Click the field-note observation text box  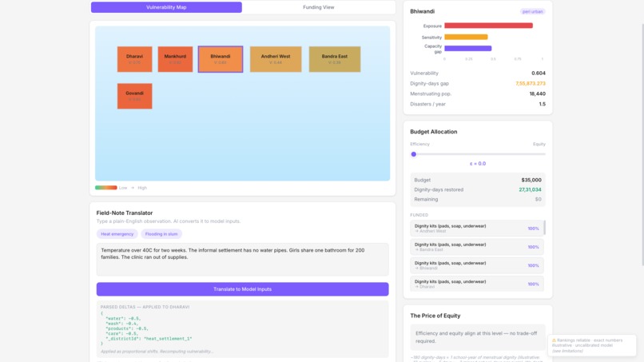pyautogui.click(x=242, y=259)
